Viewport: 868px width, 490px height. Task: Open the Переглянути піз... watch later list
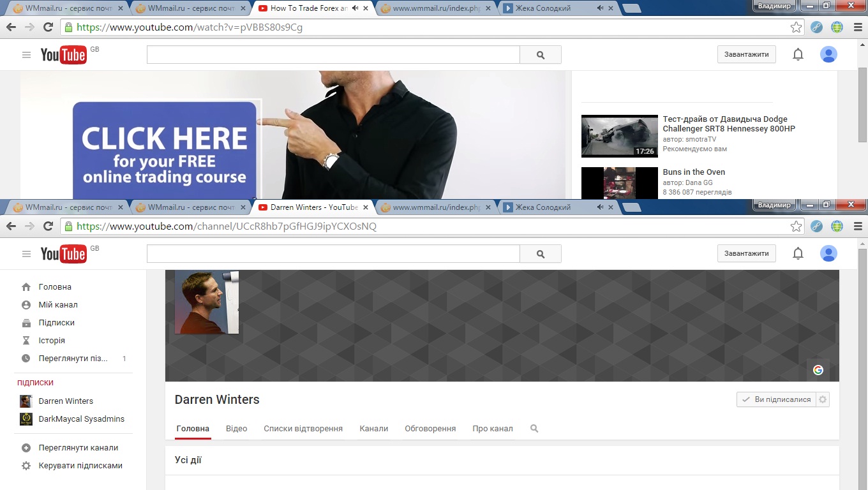[73, 359]
